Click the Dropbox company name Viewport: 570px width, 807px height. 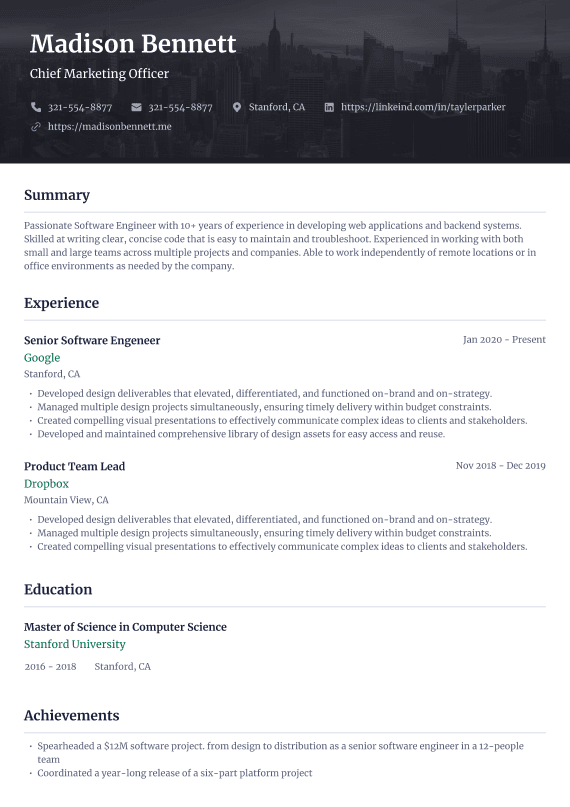[x=46, y=484]
